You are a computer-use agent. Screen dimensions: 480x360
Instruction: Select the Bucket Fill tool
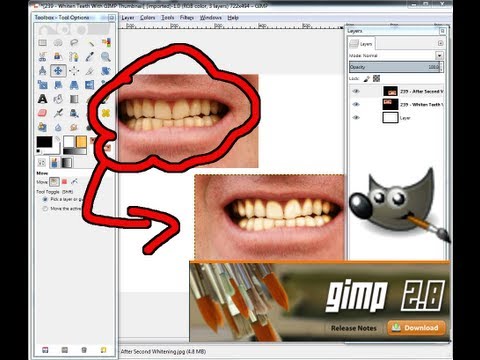pos(58,99)
